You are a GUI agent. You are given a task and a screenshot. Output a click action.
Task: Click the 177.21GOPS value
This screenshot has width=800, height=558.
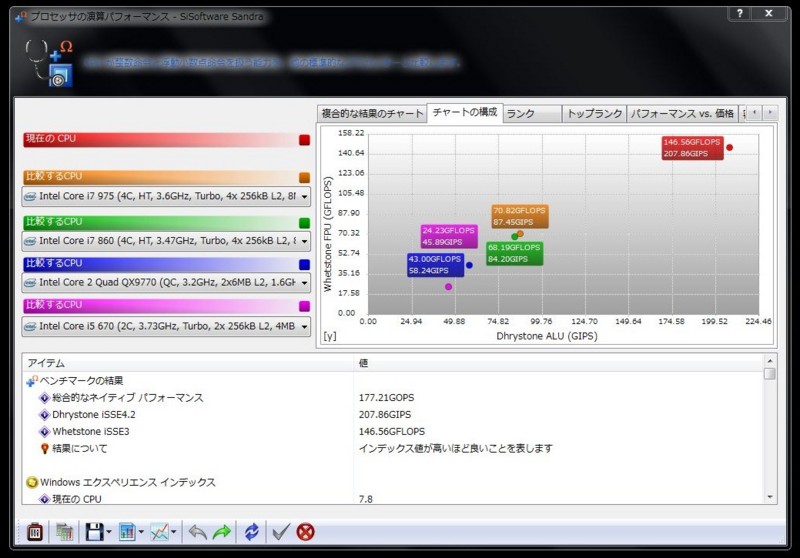tap(386, 397)
